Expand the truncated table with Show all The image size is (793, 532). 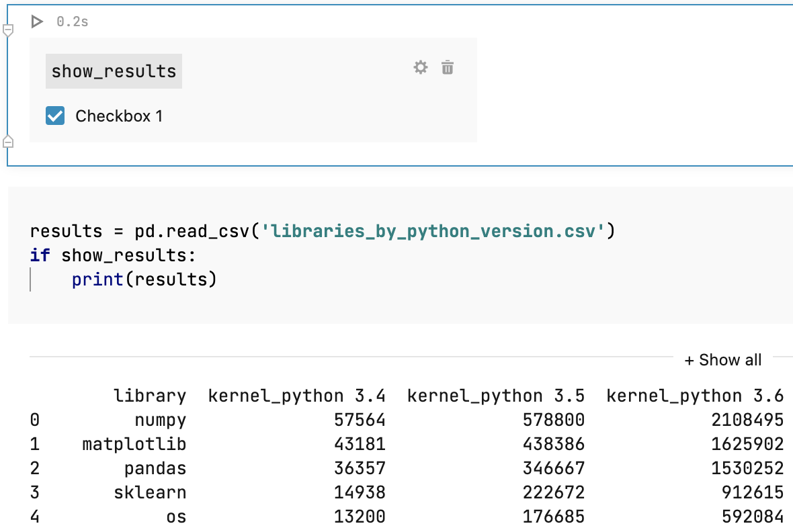tap(722, 360)
